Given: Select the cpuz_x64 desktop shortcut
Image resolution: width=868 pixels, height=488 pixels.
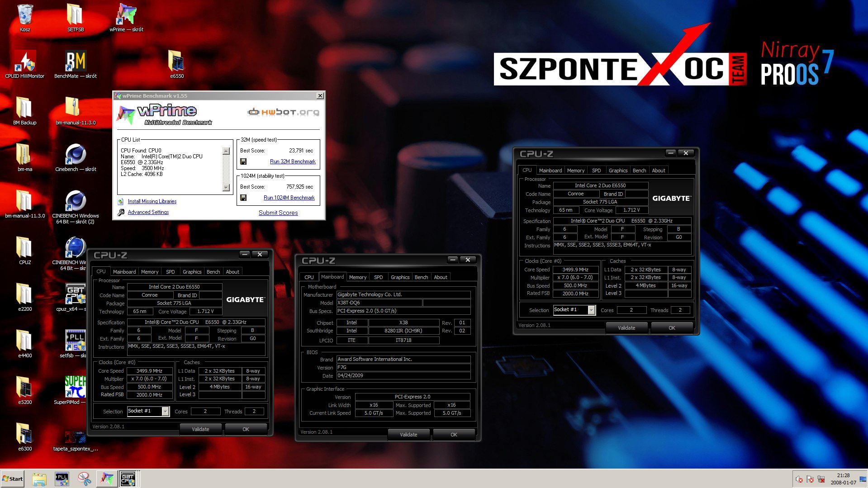Looking at the screenshot, I should coord(76,298).
